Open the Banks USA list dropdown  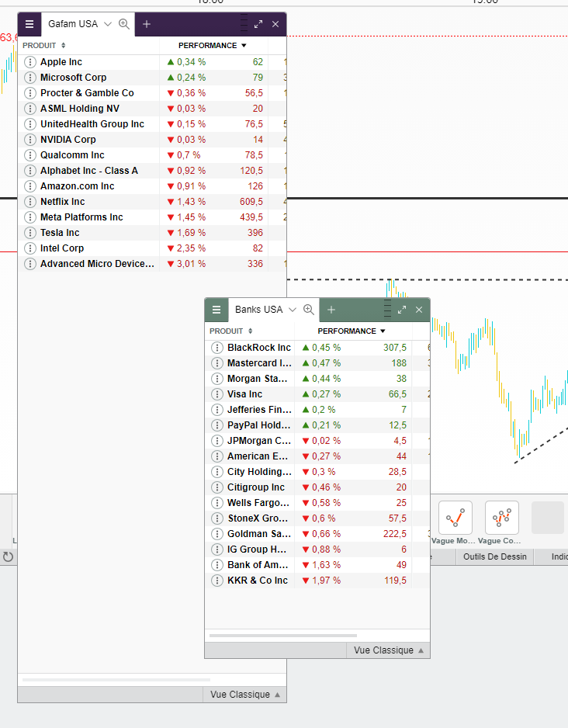(293, 310)
